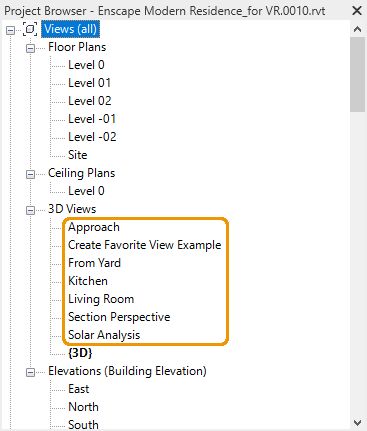Open the default {3D} view
This screenshot has height=431, width=367.
(x=80, y=353)
